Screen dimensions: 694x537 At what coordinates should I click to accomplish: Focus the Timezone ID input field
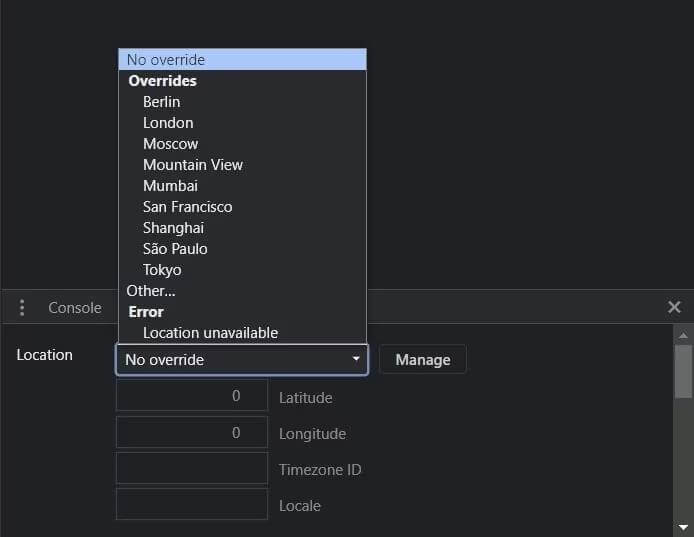coord(192,468)
